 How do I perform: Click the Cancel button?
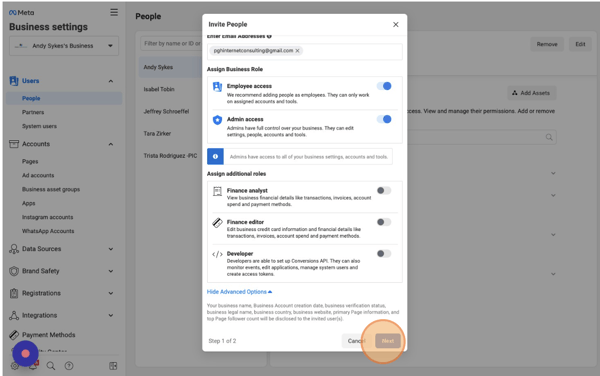click(x=356, y=341)
